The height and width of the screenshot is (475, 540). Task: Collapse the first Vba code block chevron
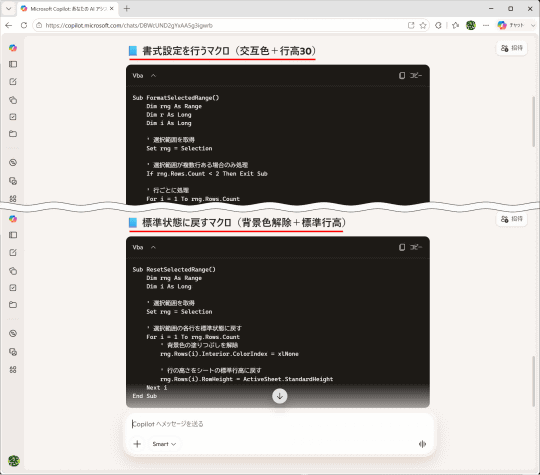point(153,76)
